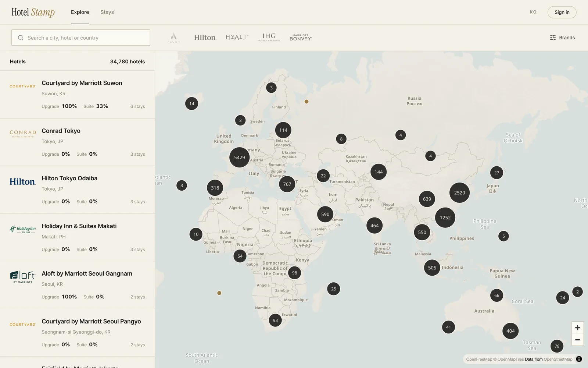Change language via KO button
The width and height of the screenshot is (588, 368).
pos(533,12)
